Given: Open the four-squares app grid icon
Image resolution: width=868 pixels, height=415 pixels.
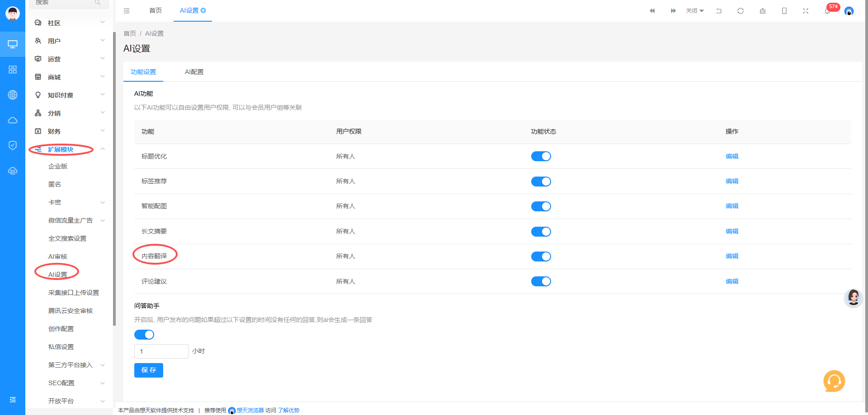Looking at the screenshot, I should coord(13,70).
